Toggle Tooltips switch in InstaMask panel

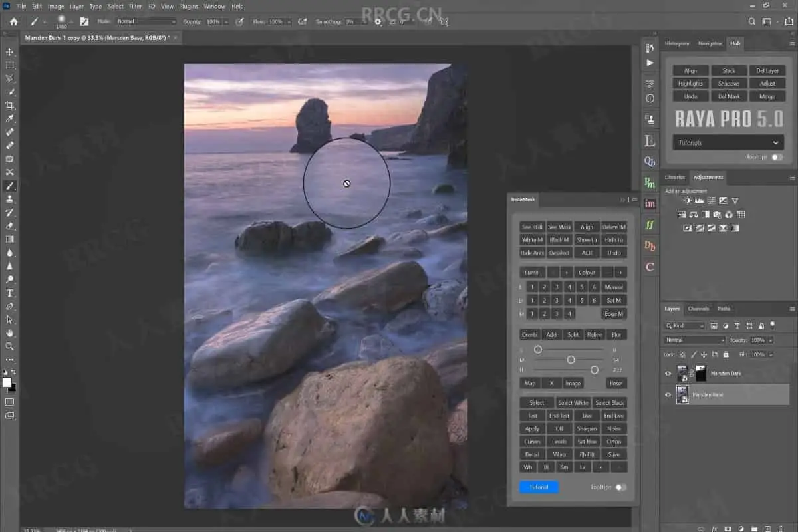click(x=620, y=487)
